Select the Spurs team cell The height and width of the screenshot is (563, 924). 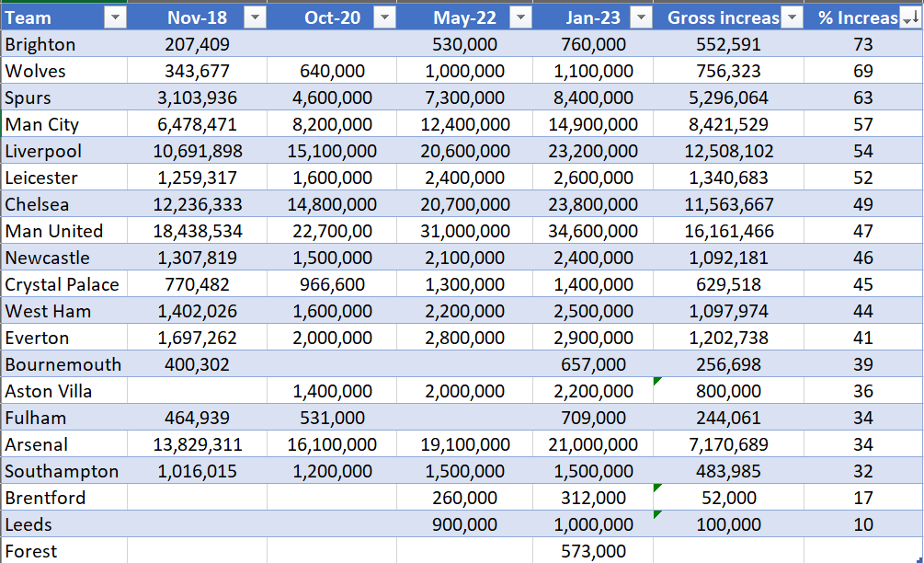click(64, 98)
